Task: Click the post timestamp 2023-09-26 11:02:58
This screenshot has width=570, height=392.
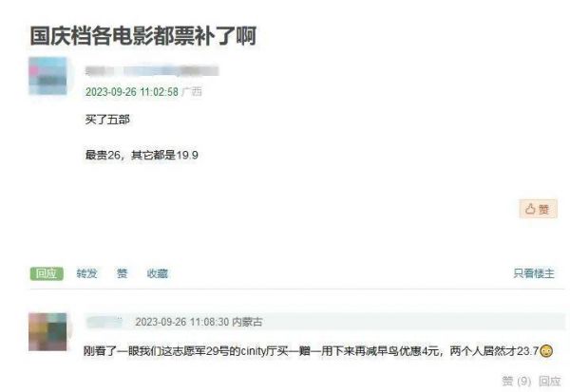Action: coord(132,92)
